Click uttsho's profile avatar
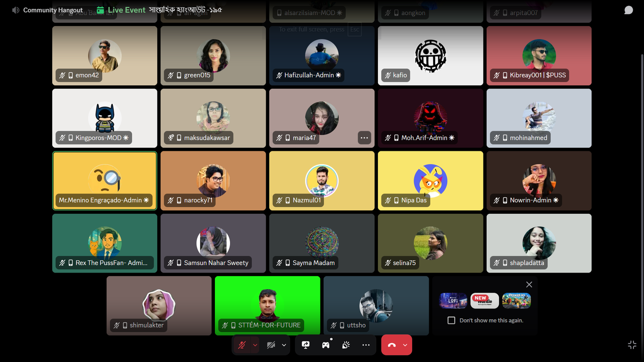The image size is (644, 362). (x=376, y=305)
